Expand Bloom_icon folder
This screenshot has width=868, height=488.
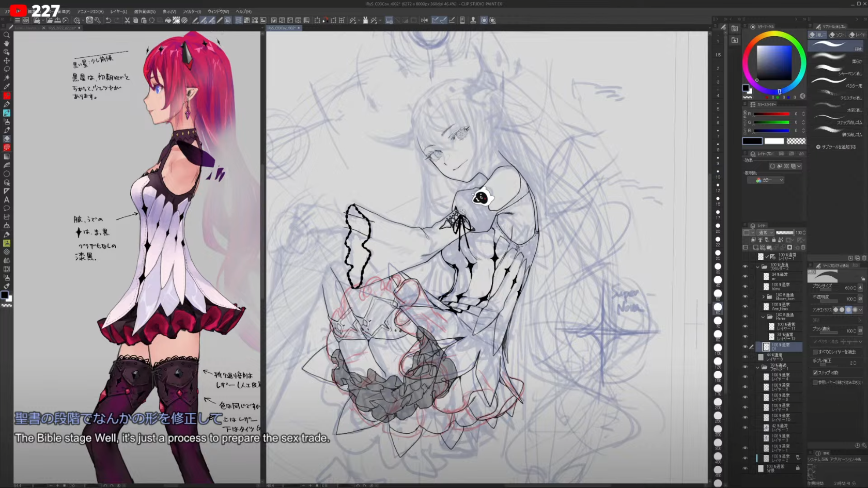[763, 297]
